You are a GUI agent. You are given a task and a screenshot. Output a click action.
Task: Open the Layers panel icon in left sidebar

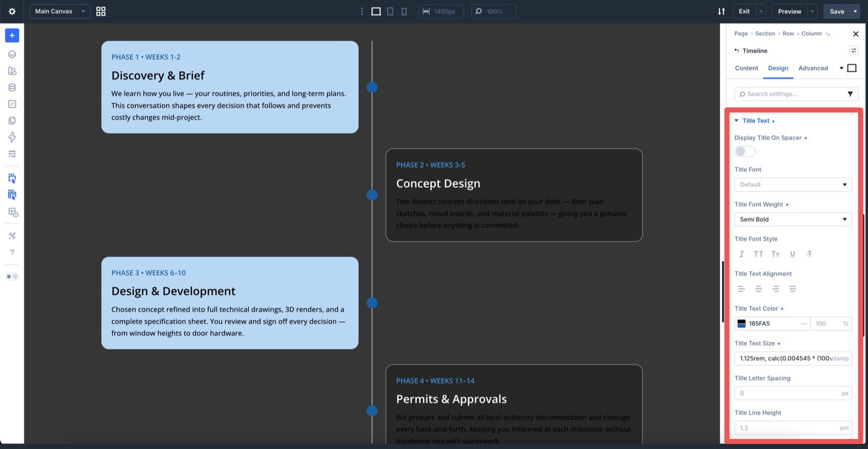(x=12, y=54)
